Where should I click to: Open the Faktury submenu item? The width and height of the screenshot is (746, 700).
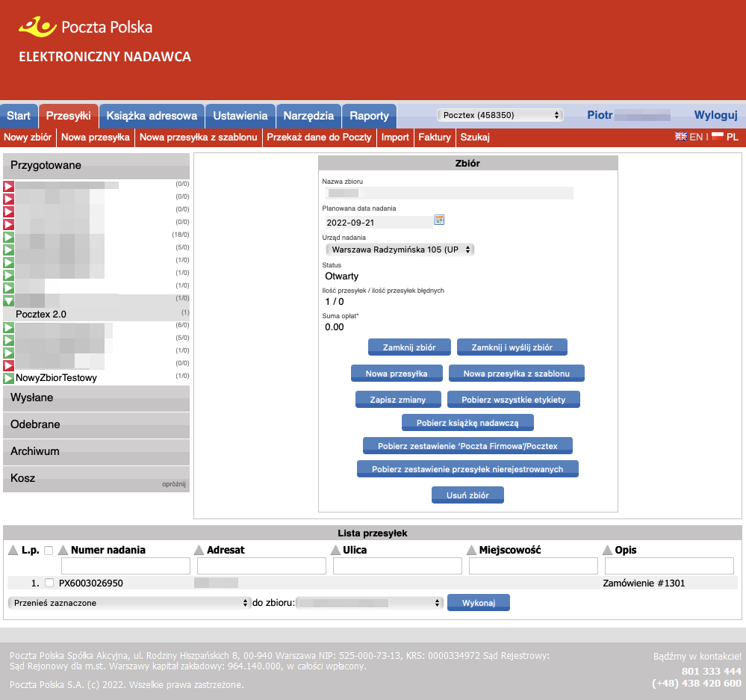[435, 137]
